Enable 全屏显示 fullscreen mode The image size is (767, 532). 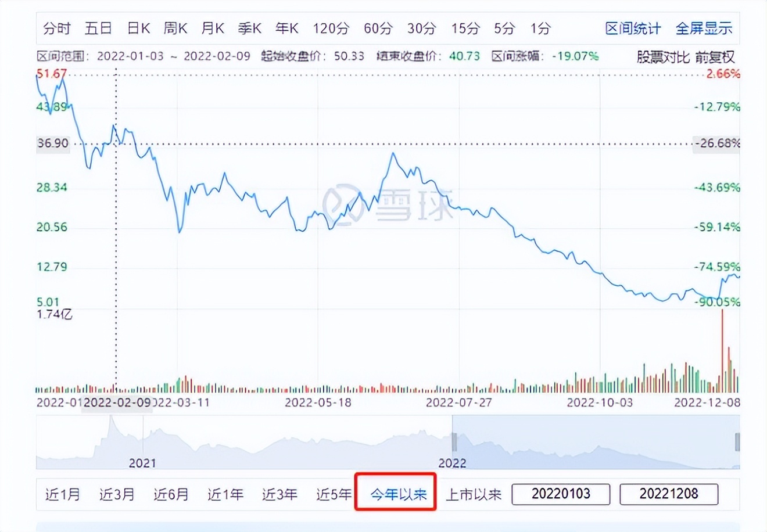pos(705,28)
